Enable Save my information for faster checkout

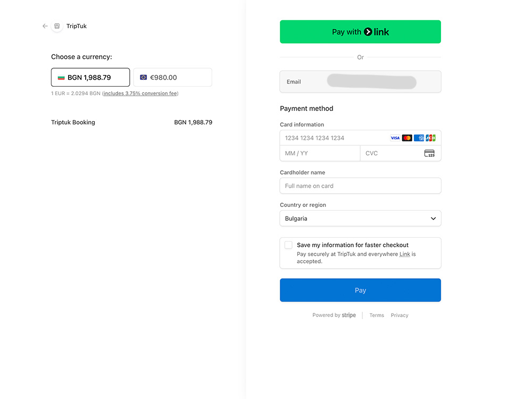pyautogui.click(x=288, y=245)
